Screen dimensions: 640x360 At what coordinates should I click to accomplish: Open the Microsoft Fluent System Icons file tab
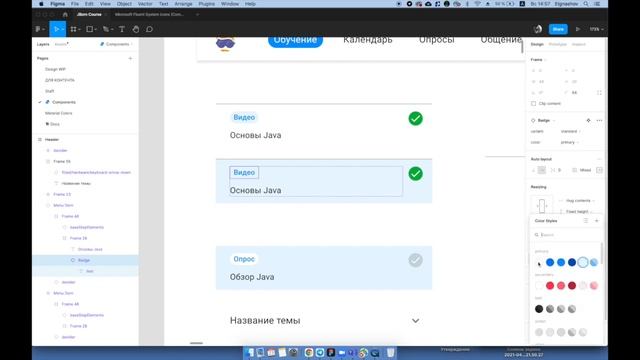[x=149, y=14]
